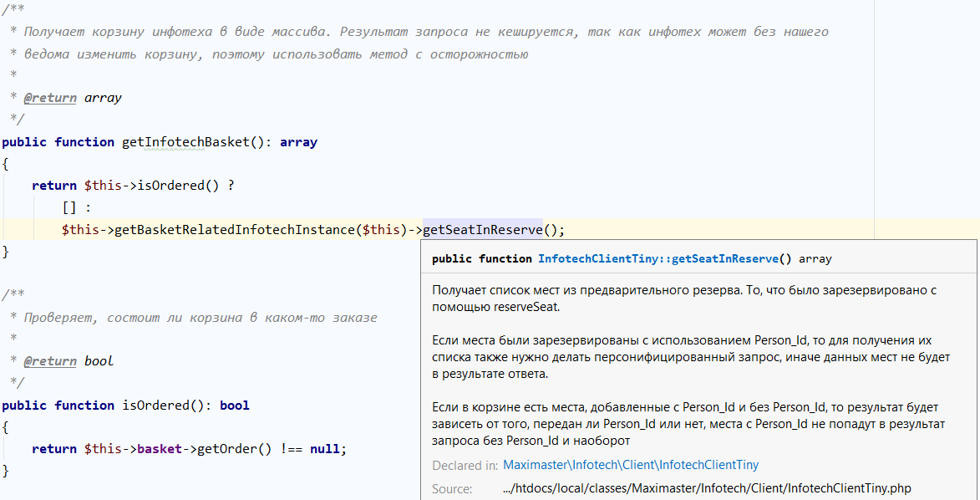The width and height of the screenshot is (980, 500).
Task: Open the Maximaster\Infotech\Client\InfotechClientTiny declared-in link
Action: pos(630,465)
